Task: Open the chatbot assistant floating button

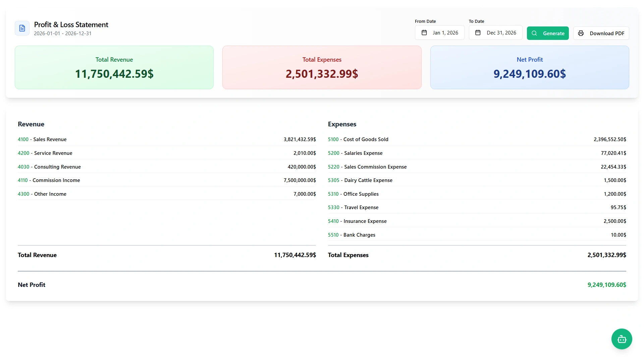Action: coord(622,339)
